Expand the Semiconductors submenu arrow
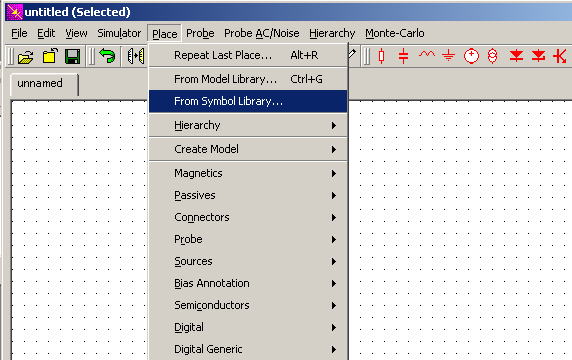Image resolution: width=572 pixels, height=360 pixels. (333, 306)
